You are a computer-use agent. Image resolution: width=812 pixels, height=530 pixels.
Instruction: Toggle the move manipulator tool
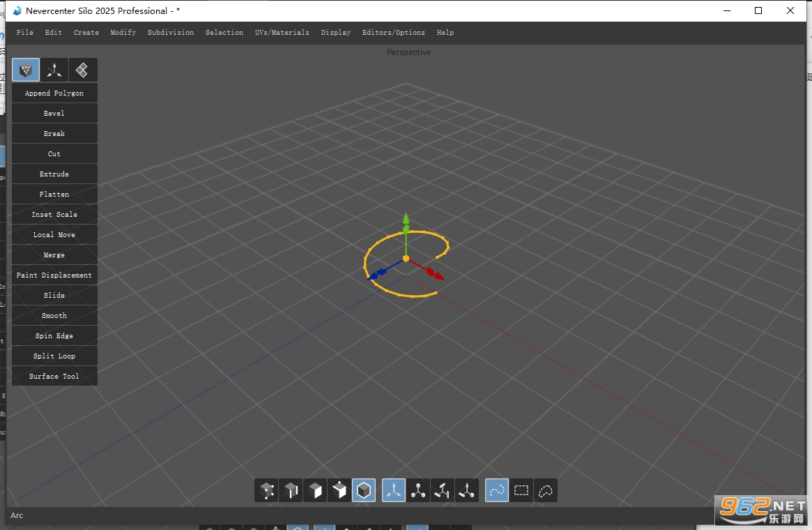(394, 490)
